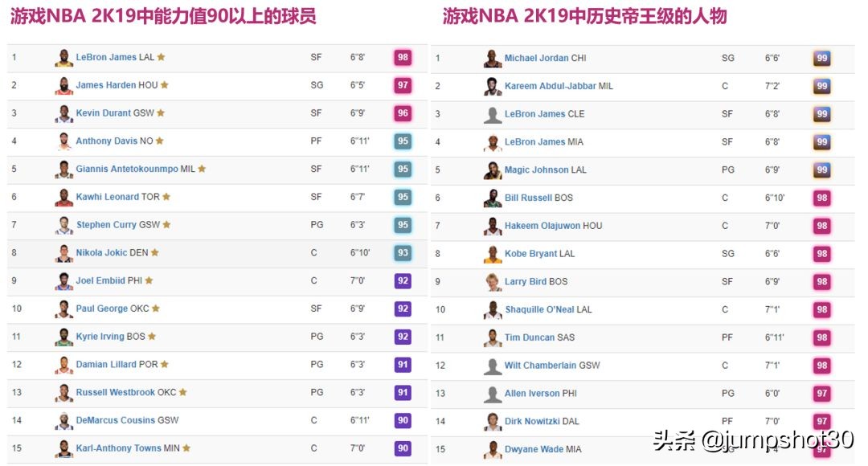Click LeBron James LAL player avatar
This screenshot has width=868, height=466.
63,58
